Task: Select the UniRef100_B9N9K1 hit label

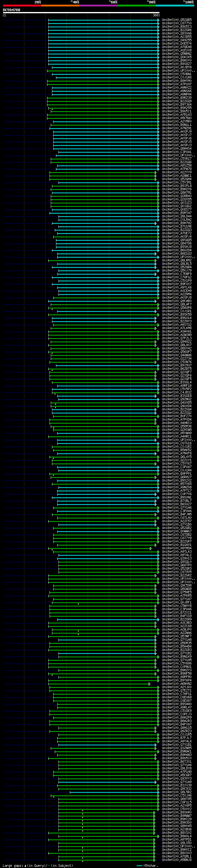Action: 177,751
